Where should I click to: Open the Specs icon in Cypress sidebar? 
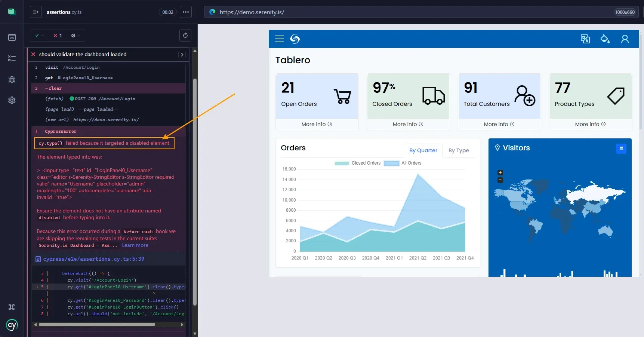click(x=12, y=37)
